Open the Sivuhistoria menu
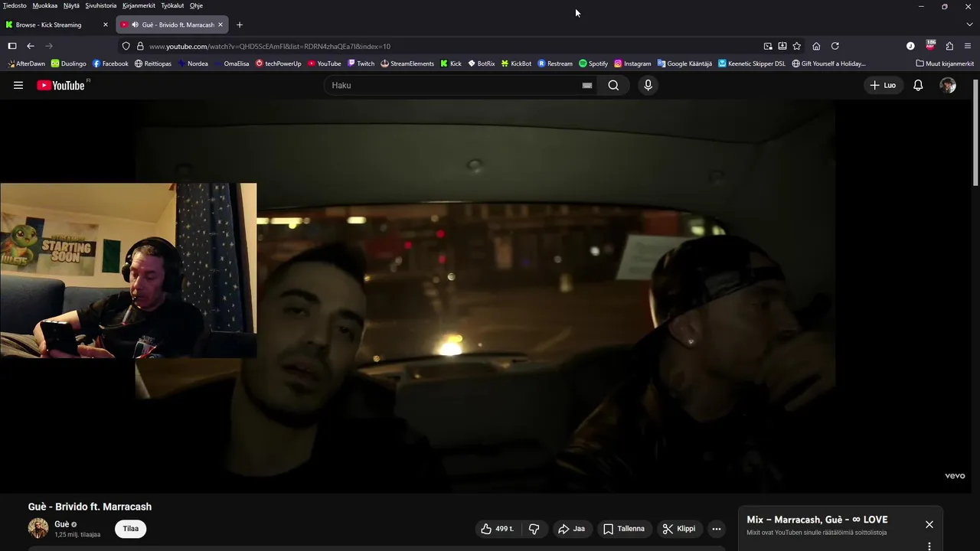Screen dimensions: 980x551 coord(101,5)
